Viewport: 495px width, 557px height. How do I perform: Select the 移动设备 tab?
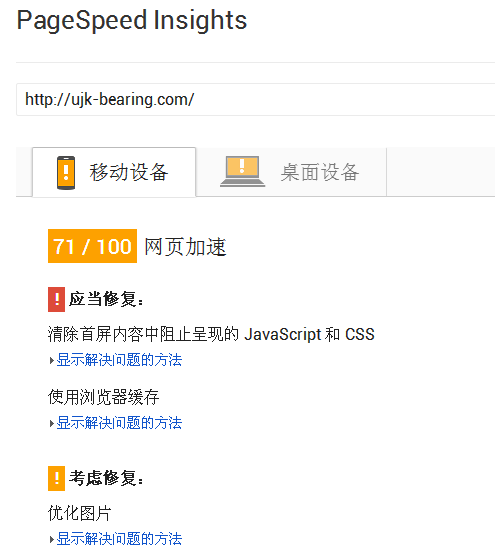(x=114, y=172)
